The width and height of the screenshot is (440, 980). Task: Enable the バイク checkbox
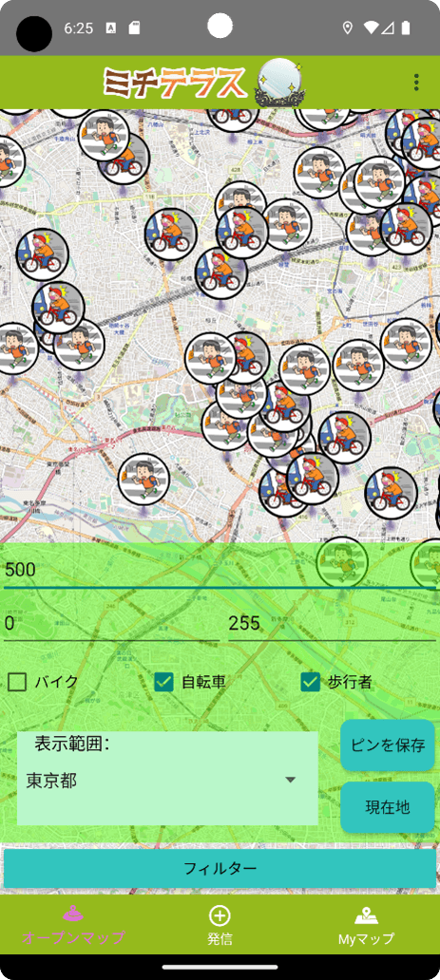pos(17,682)
